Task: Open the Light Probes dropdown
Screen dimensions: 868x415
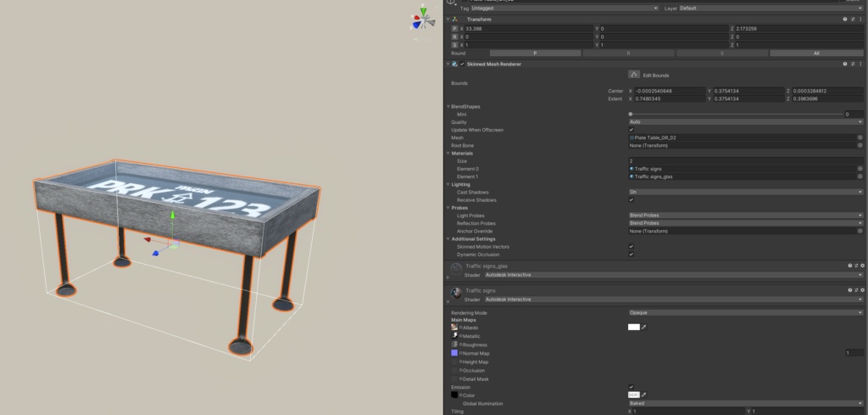Action: point(746,215)
